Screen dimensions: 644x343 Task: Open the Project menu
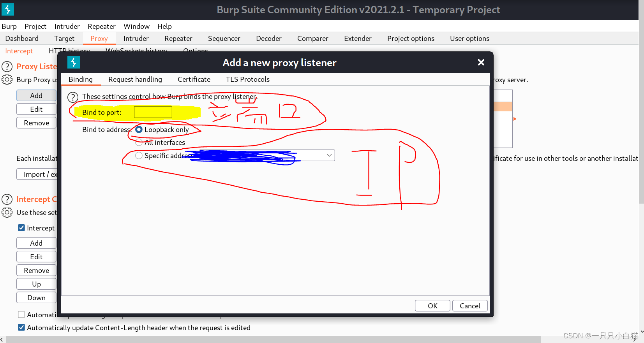pos(35,26)
